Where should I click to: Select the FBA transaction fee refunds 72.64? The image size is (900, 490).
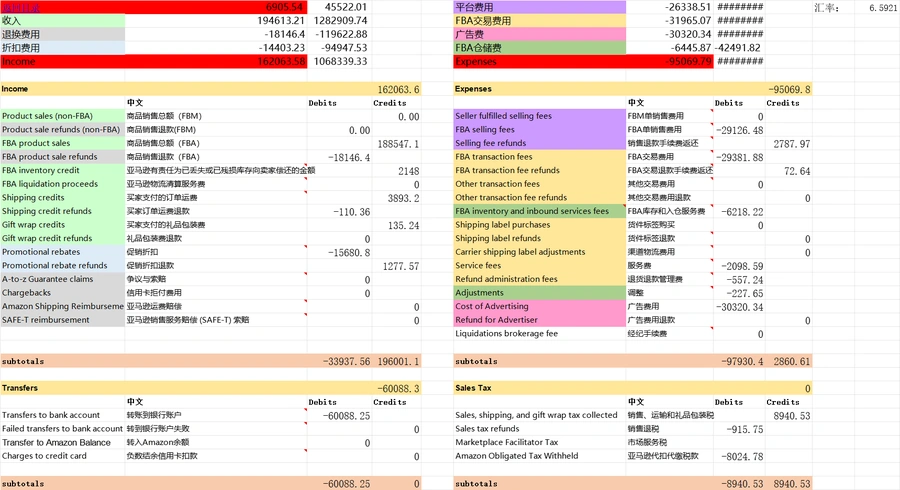[797, 171]
